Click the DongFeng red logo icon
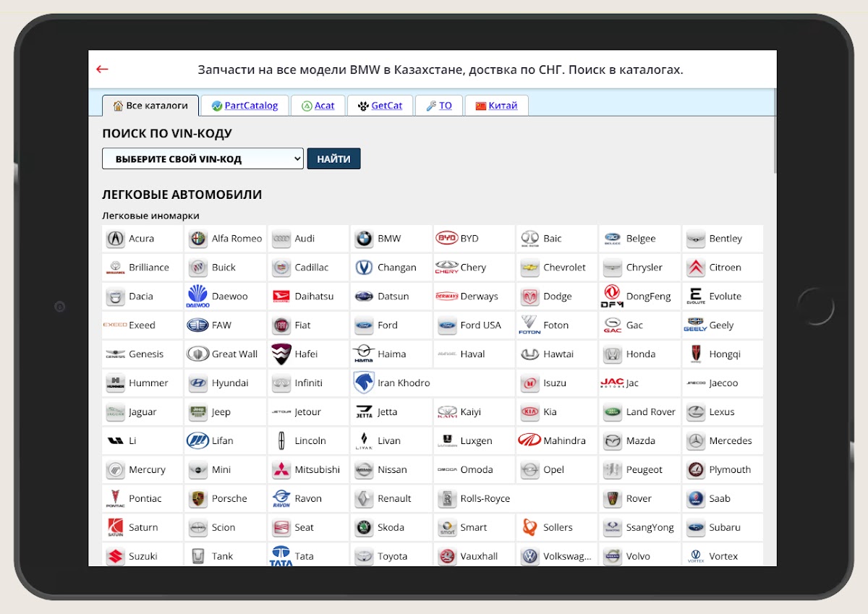868x614 pixels. pyautogui.click(x=612, y=296)
